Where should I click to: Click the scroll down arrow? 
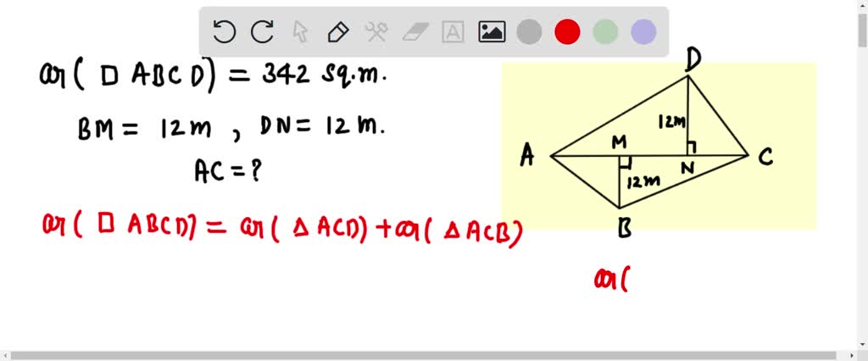[863, 344]
